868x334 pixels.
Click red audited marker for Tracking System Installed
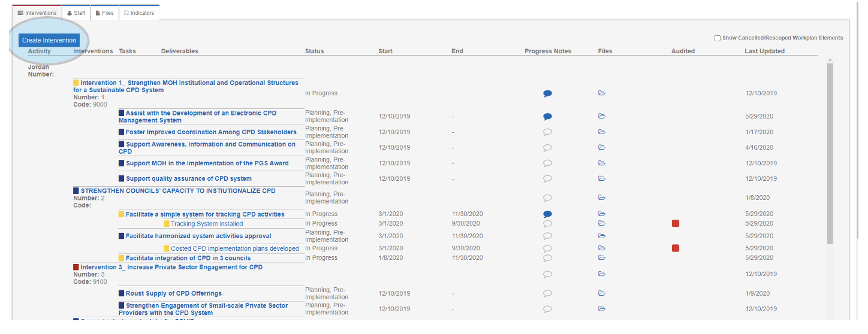[676, 223]
